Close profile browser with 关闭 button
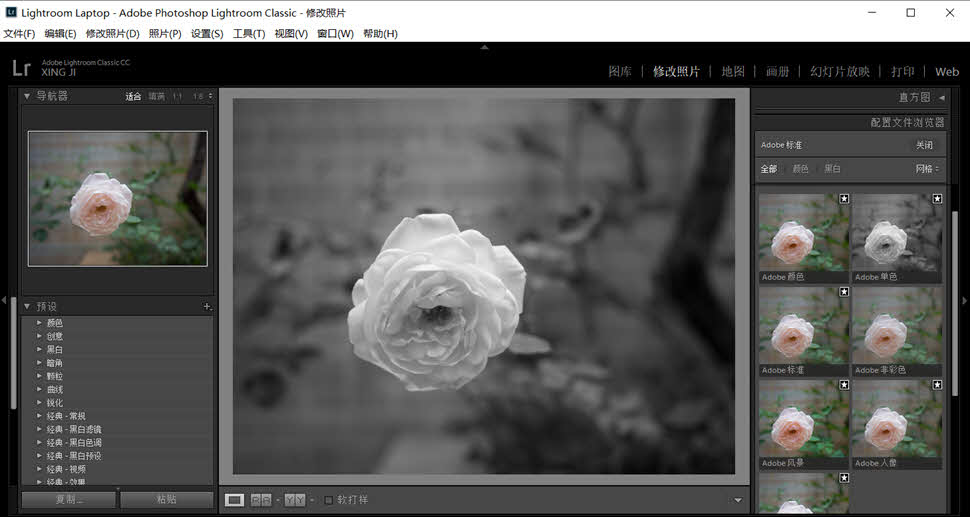This screenshot has height=517, width=970. click(x=924, y=145)
